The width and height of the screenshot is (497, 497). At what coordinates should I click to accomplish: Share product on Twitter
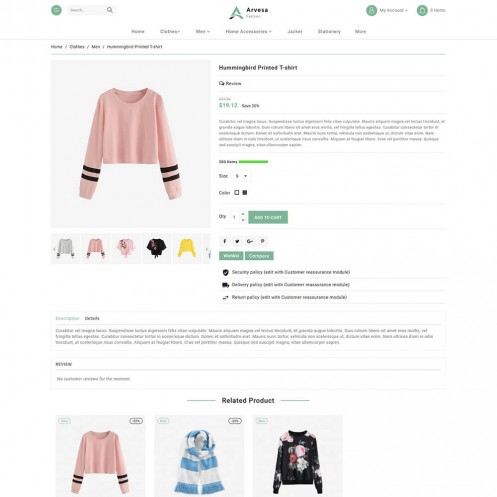[237, 241]
